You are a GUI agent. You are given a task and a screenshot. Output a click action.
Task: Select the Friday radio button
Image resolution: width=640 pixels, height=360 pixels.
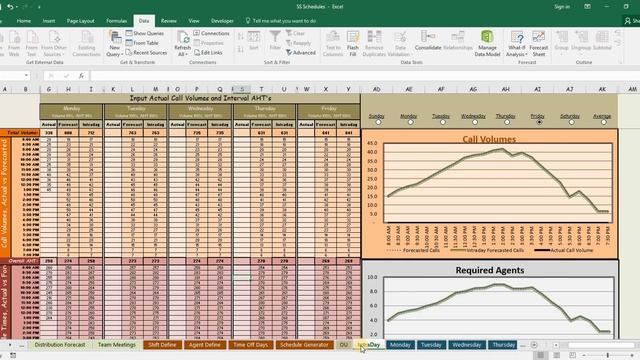click(x=539, y=122)
